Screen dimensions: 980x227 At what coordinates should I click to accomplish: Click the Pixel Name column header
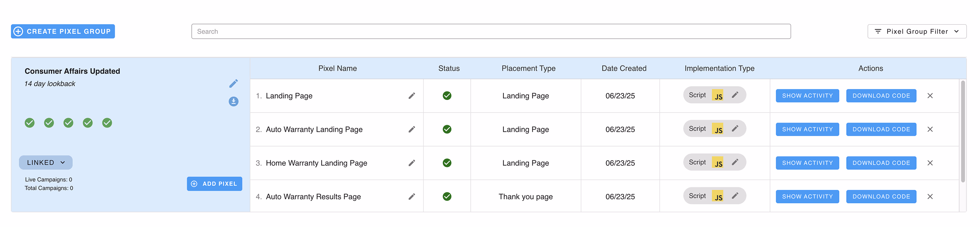[338, 69]
